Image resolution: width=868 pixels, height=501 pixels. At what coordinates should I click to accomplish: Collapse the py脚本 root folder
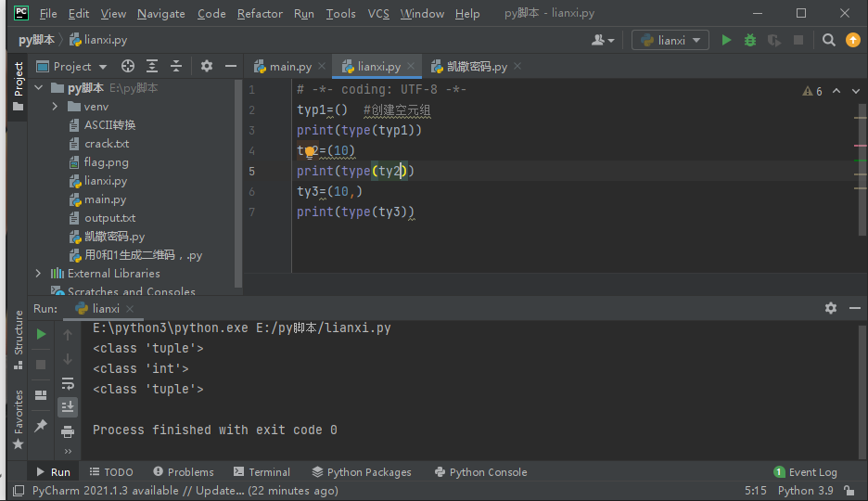pyautogui.click(x=38, y=88)
